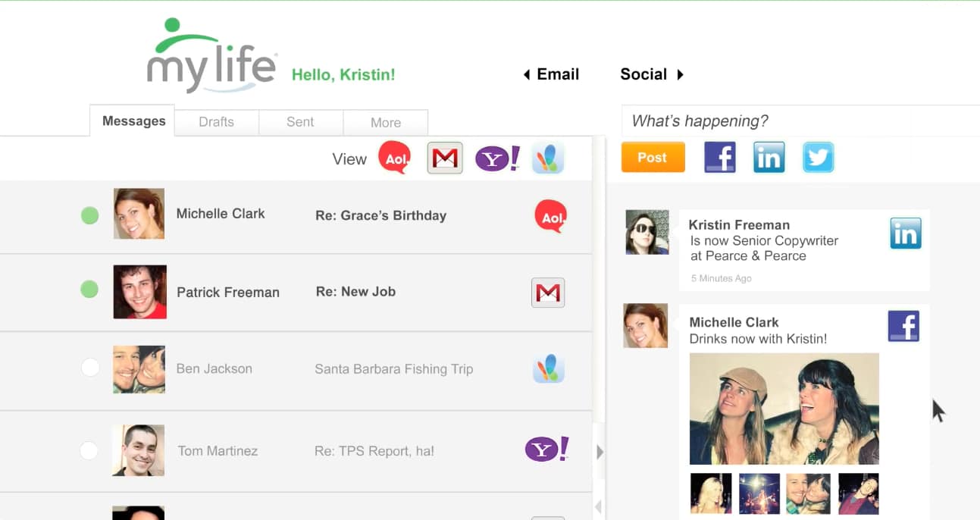The image size is (980, 520).
Task: Select Twitter icon next to Post button
Action: 819,158
